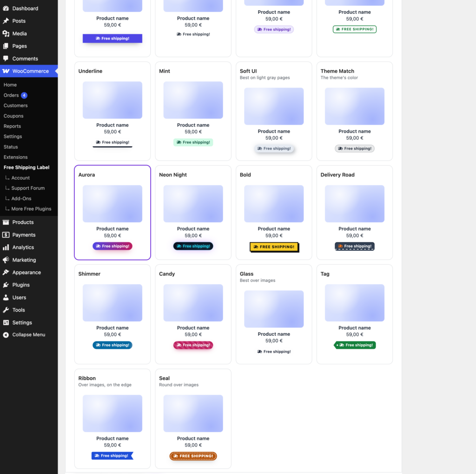Open the Free Shipping Label submenu

coord(26,167)
